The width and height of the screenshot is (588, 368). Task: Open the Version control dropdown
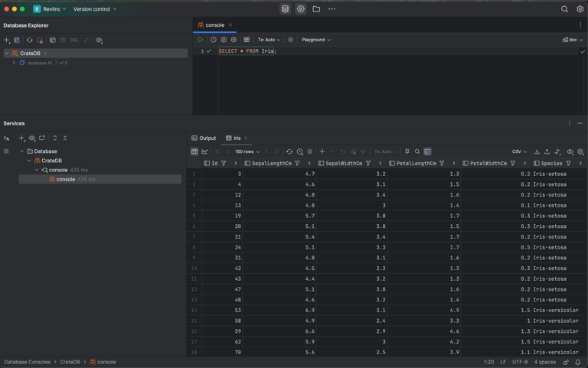click(x=95, y=9)
